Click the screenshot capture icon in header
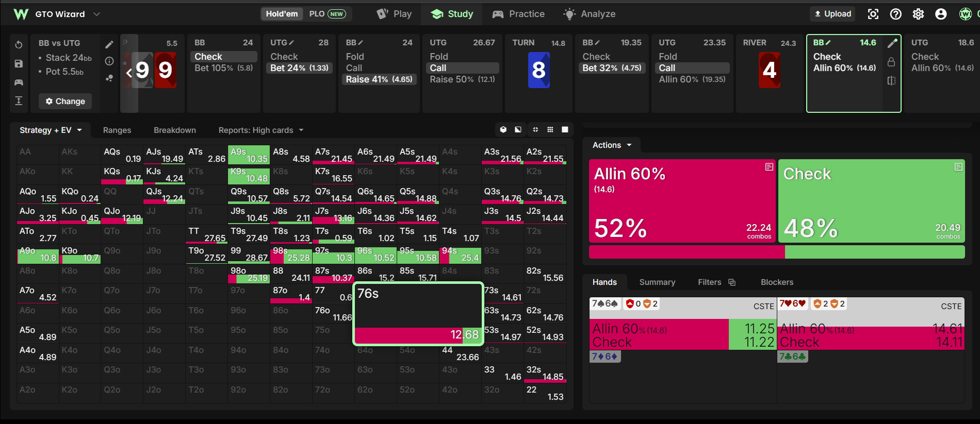This screenshot has height=424, width=980. (x=873, y=14)
